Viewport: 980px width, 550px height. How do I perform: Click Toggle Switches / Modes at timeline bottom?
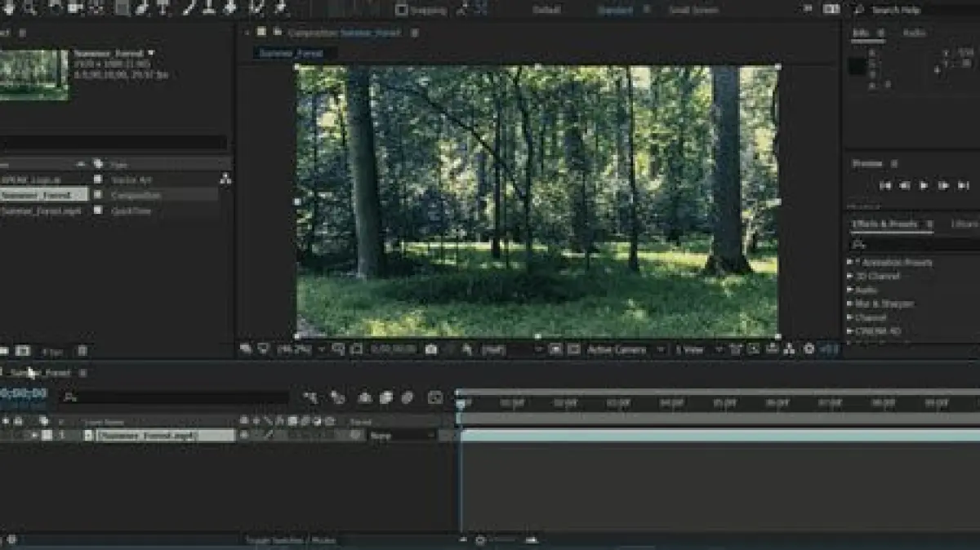point(291,540)
